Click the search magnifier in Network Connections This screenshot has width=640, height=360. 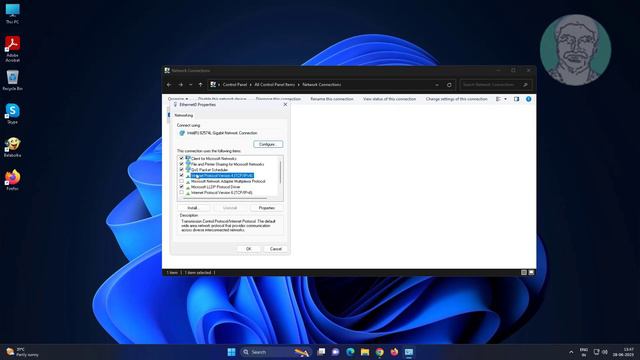(525, 85)
